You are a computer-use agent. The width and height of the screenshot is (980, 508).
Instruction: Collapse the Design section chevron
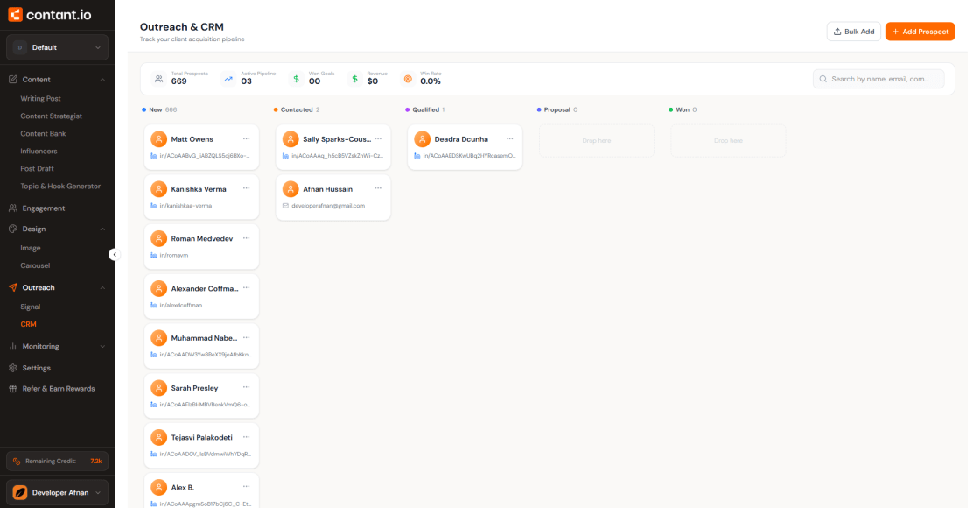pos(102,229)
